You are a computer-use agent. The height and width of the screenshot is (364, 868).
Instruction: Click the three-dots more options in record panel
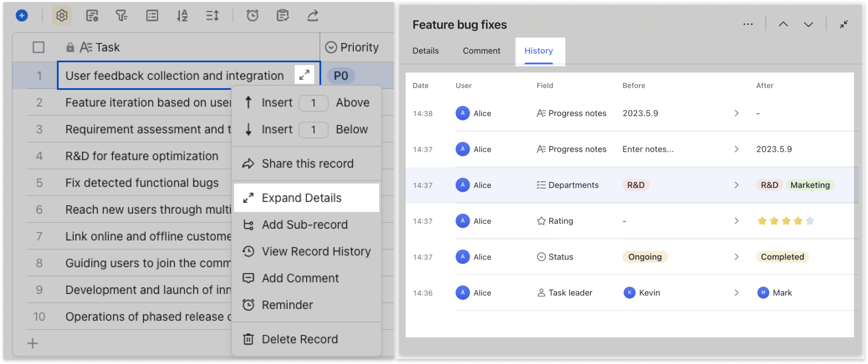[x=748, y=24]
